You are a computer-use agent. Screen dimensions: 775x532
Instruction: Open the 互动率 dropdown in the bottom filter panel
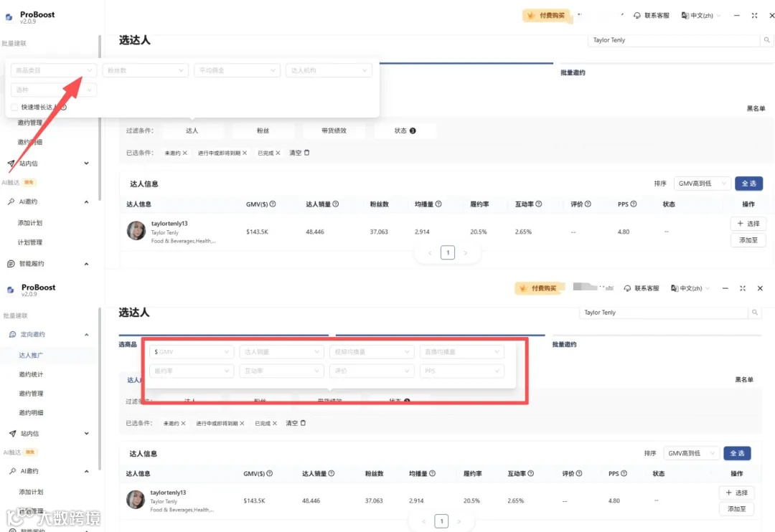pyautogui.click(x=282, y=371)
